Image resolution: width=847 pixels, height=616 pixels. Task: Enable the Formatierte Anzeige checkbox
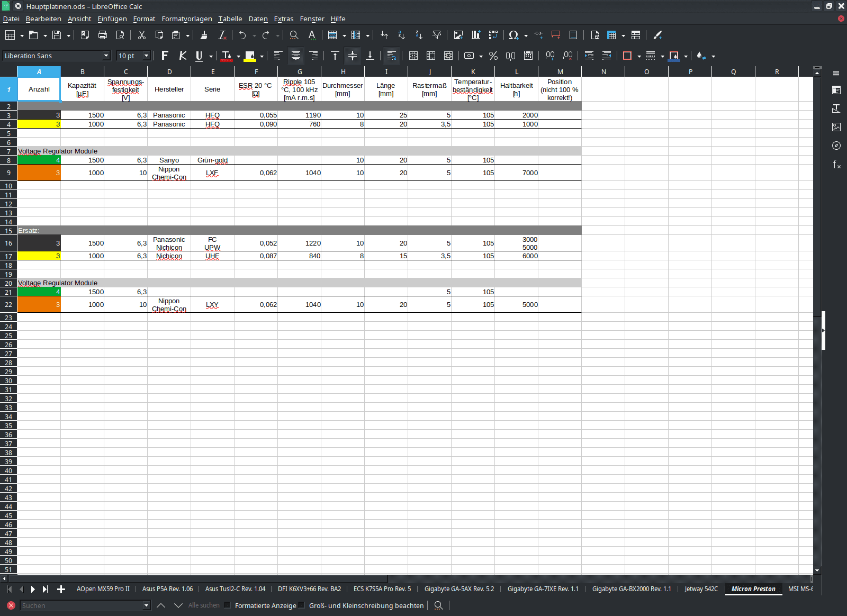point(228,605)
